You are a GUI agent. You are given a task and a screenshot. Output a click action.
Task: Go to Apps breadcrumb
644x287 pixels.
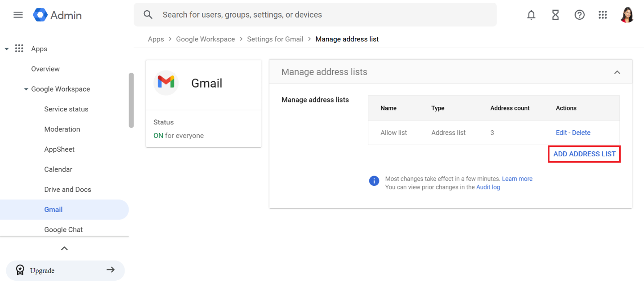156,39
